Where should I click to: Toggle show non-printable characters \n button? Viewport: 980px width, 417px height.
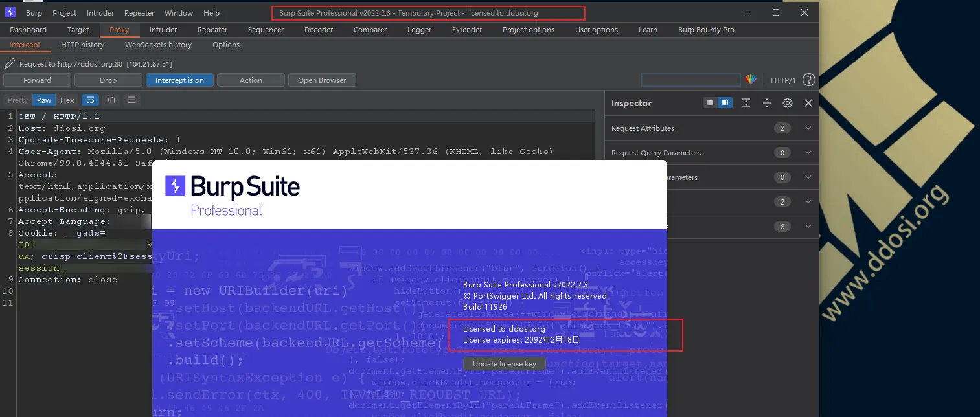pos(111,100)
